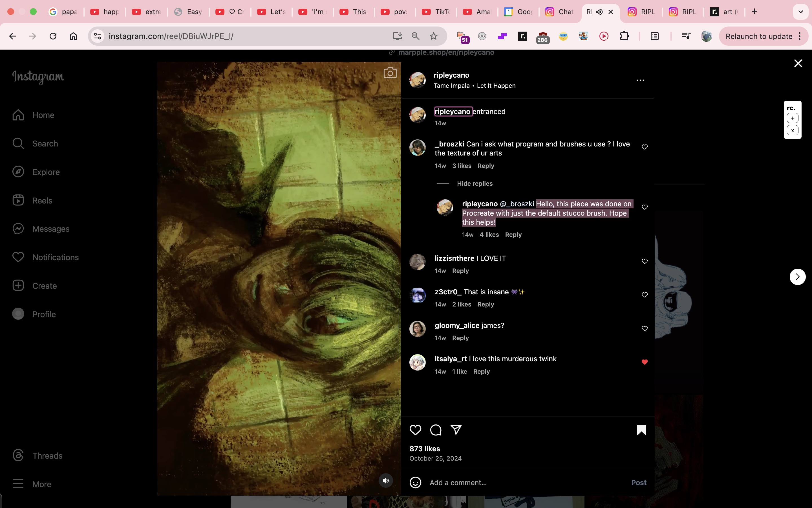The height and width of the screenshot is (508, 812).
Task: Toggle reel audio mute button
Action: coord(386,480)
